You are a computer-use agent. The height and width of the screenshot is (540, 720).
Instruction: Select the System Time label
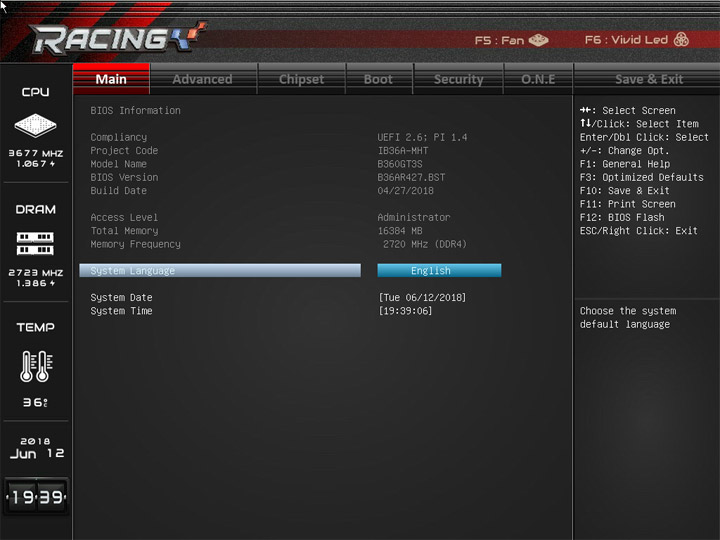pyautogui.click(x=121, y=311)
